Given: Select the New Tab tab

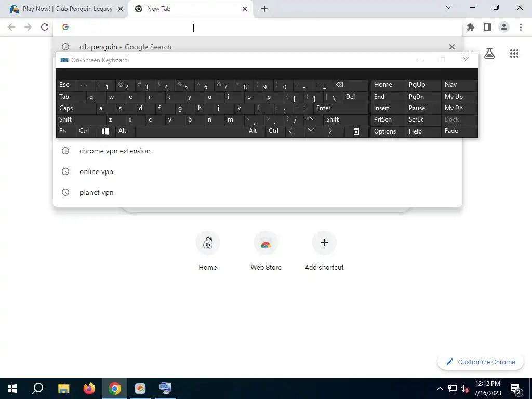Looking at the screenshot, I should click(190, 9).
